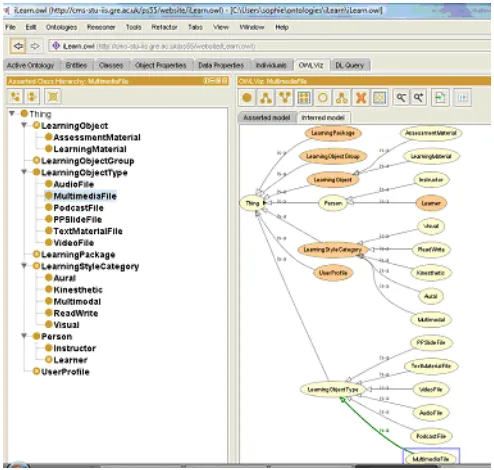
Task: Select Kinesthetic in the class tree
Action: point(78,290)
